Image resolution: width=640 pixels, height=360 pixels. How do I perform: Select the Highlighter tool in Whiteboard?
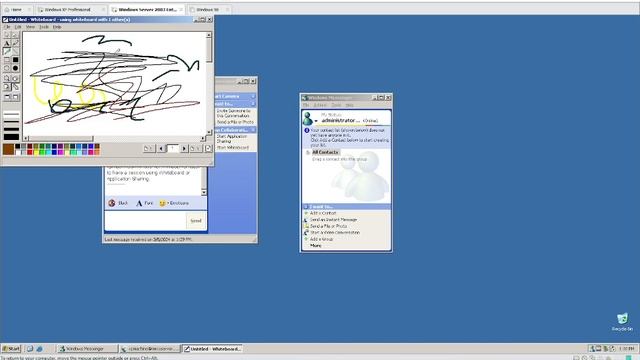15,43
